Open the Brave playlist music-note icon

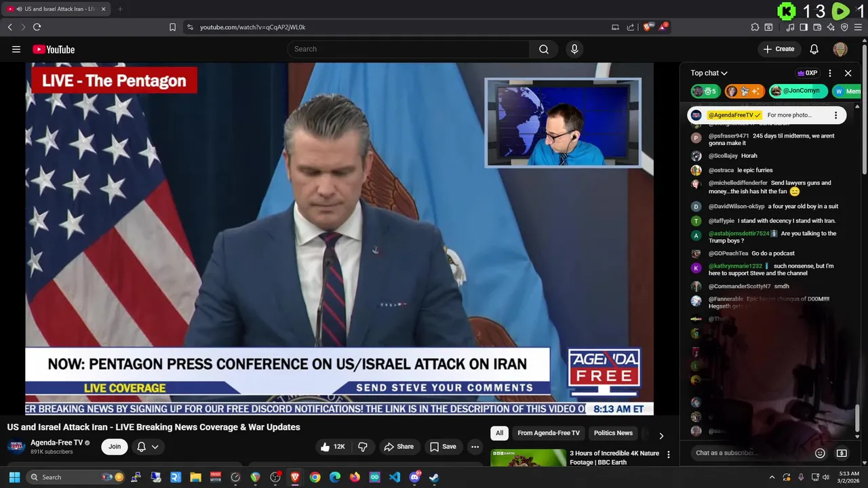point(790,27)
